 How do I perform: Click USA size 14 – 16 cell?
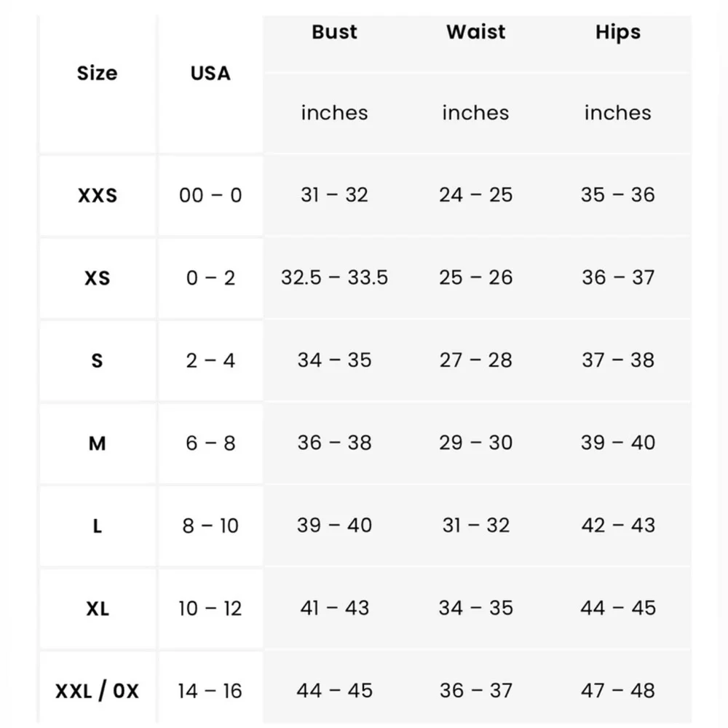[x=210, y=690]
